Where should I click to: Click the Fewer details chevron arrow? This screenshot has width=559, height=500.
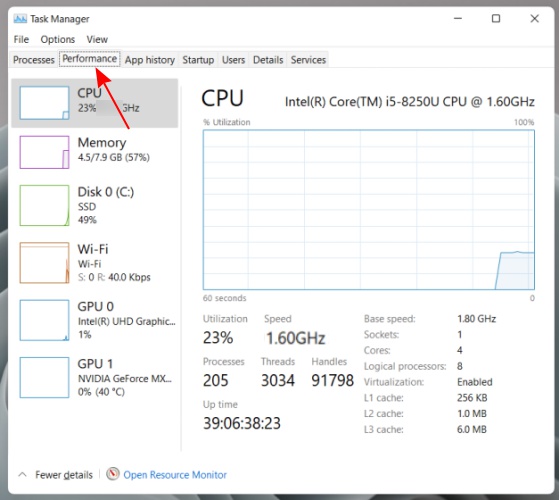22,474
